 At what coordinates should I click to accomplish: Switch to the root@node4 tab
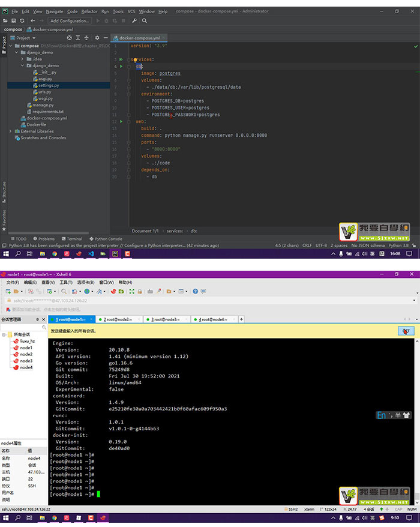(x=214, y=319)
